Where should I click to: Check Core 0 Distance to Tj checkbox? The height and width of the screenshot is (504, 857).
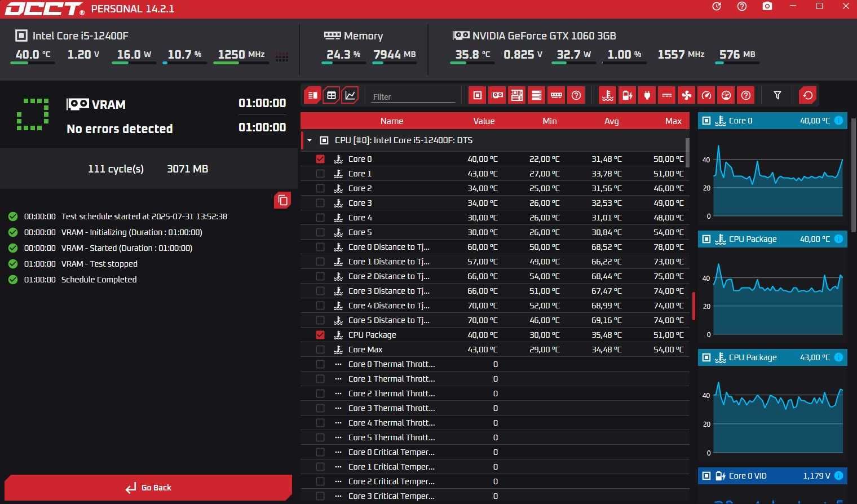pyautogui.click(x=320, y=247)
